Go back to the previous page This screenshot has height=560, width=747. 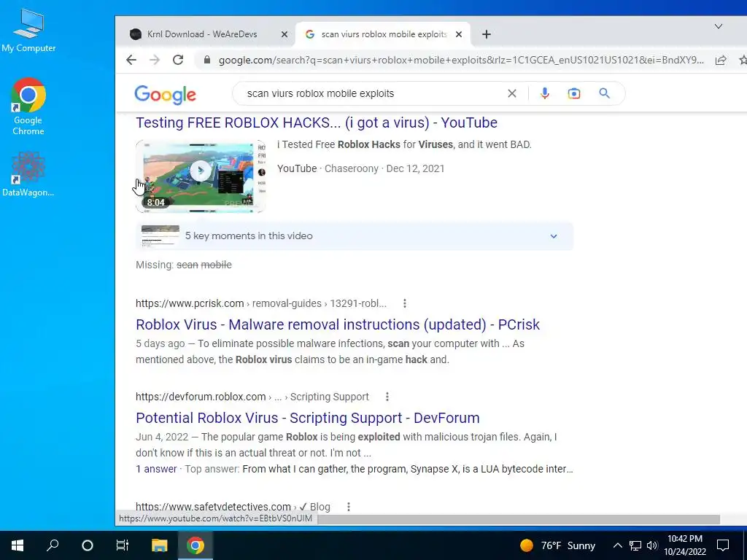click(131, 60)
